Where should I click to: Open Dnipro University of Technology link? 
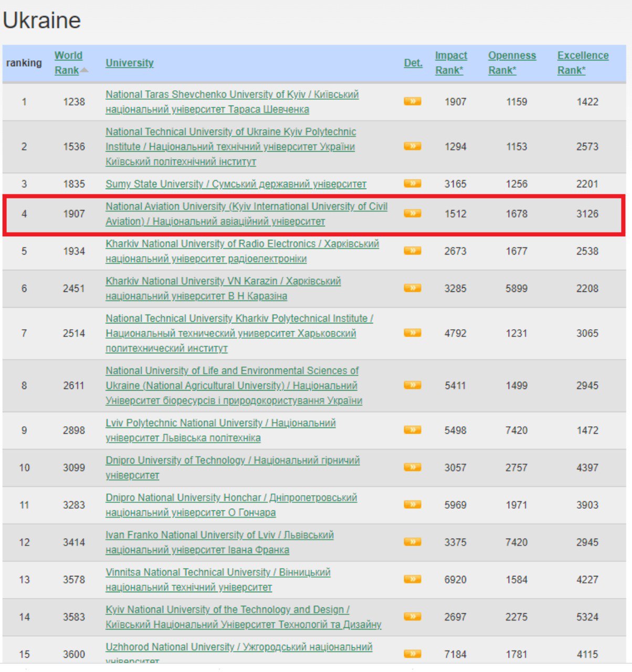click(233, 467)
